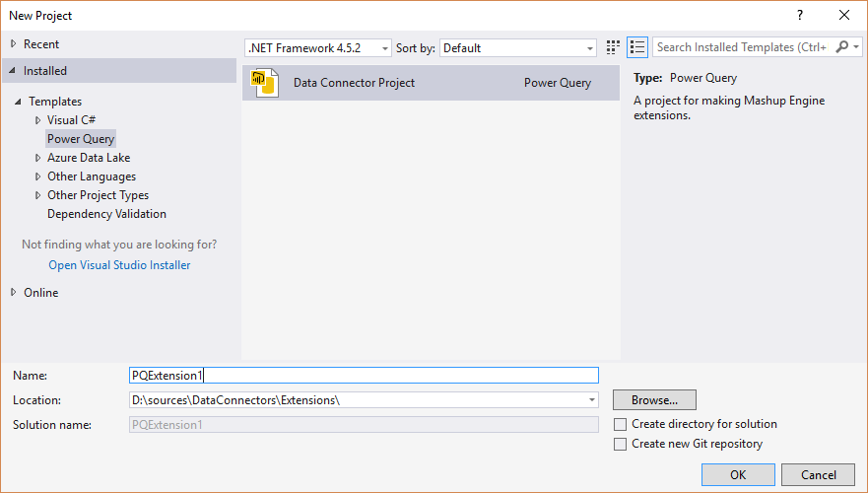Select the Data Connector Project template icon

click(265, 83)
